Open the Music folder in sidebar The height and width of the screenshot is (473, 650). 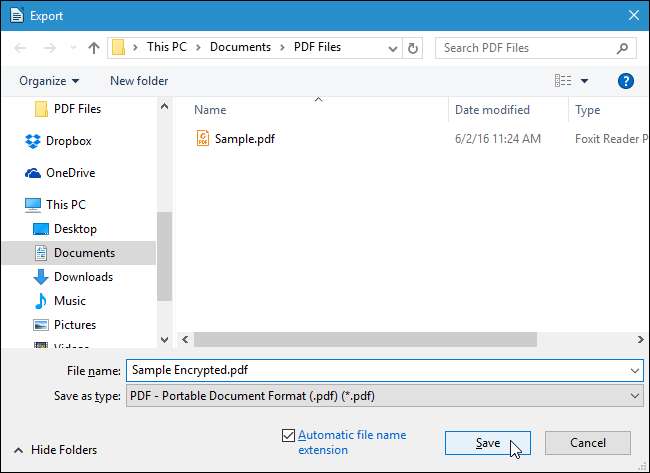coord(70,301)
